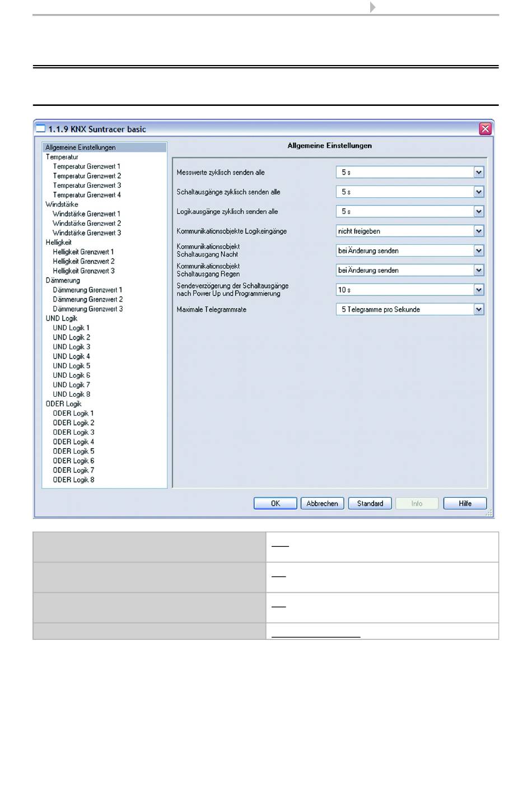Screen dimensions: 532x785
Task: Reset values with the Standard button
Action: click(370, 504)
